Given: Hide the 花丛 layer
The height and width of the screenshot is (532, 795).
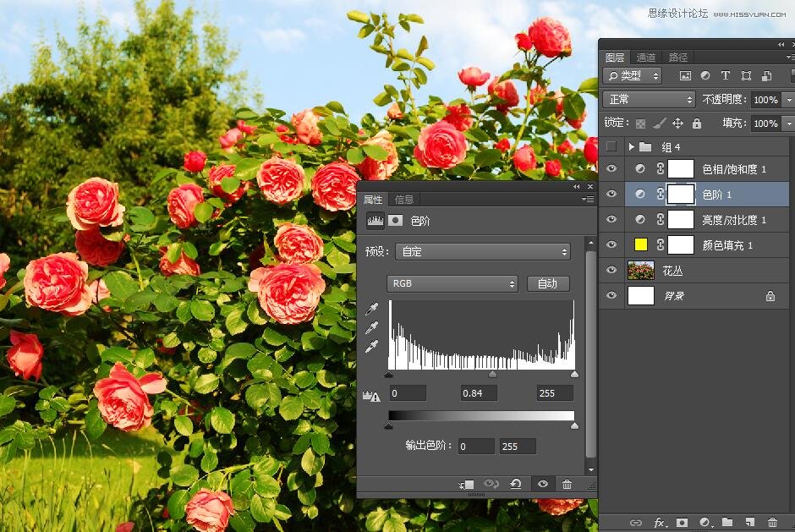Looking at the screenshot, I should click(x=611, y=270).
